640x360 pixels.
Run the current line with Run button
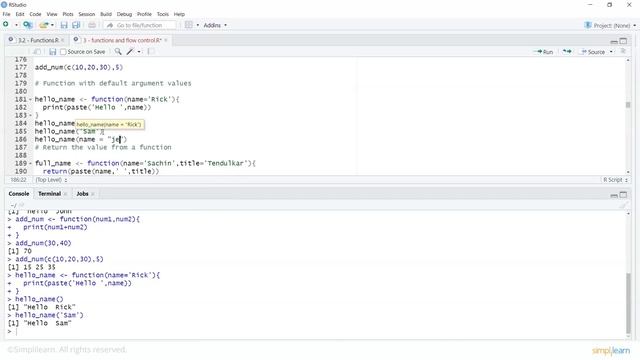[543, 52]
